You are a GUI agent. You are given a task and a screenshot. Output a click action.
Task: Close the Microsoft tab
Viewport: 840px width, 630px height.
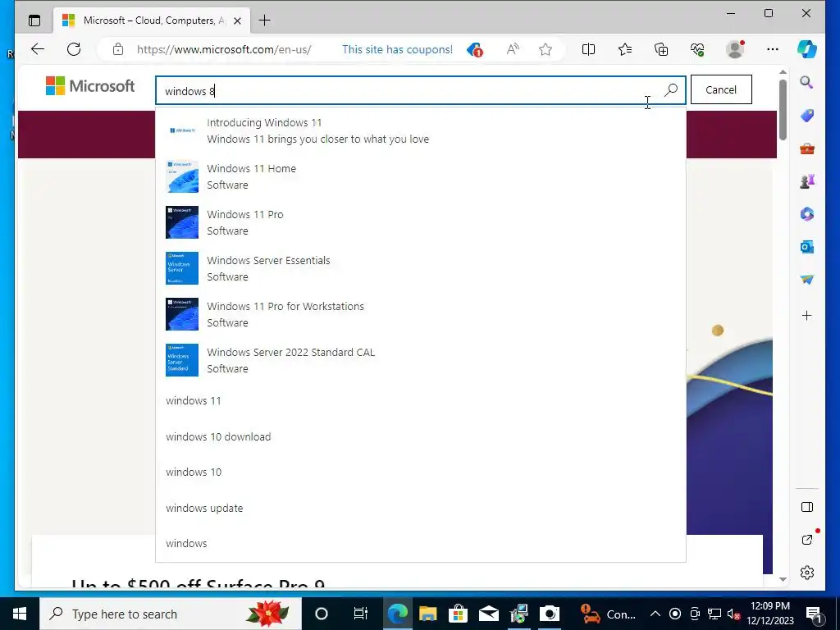click(x=237, y=21)
